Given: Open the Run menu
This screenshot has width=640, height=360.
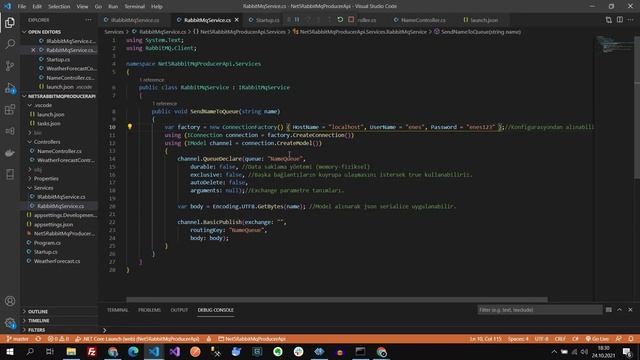Looking at the screenshot, I should coord(113,6).
